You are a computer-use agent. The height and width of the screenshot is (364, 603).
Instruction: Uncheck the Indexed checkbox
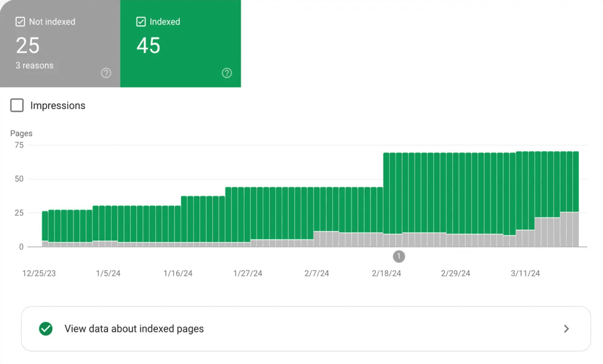coord(141,22)
